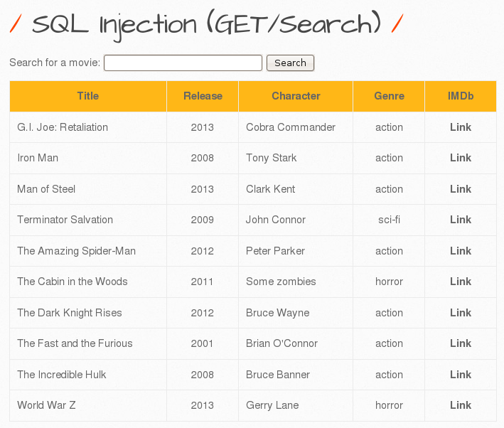Screen dimensions: 504x428
Task: Click the Clark Kent character cell
Action: click(x=296, y=189)
